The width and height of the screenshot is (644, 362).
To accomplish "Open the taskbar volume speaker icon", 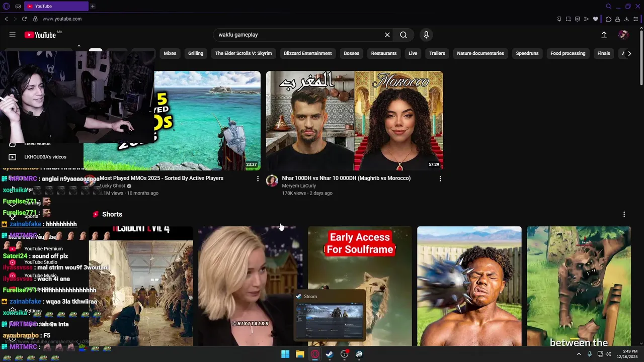I will click(609, 354).
